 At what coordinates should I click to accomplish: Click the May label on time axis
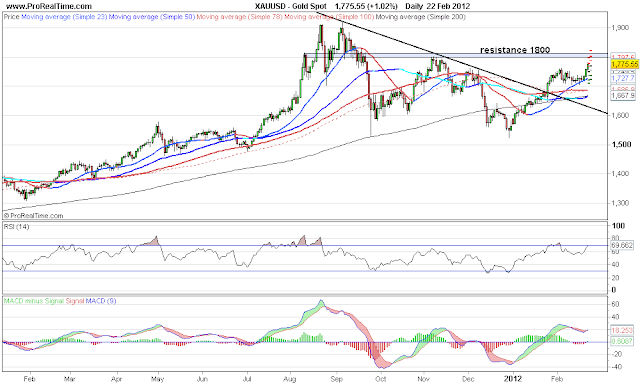(158, 379)
